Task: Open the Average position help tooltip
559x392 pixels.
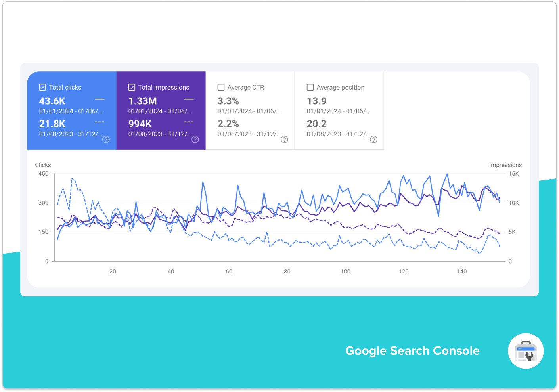Action: (373, 140)
